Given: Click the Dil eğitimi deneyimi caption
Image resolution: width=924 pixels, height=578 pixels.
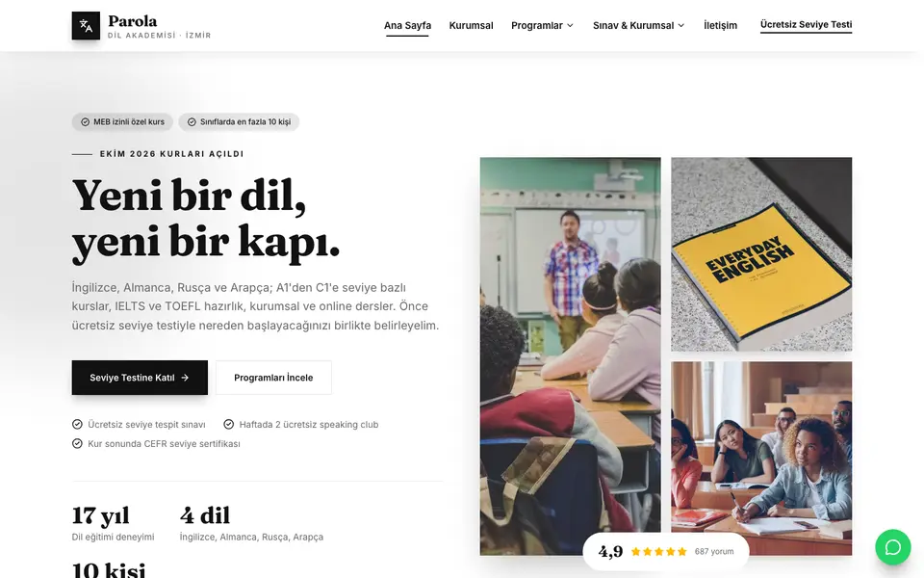Looking at the screenshot, I should click(x=114, y=537).
